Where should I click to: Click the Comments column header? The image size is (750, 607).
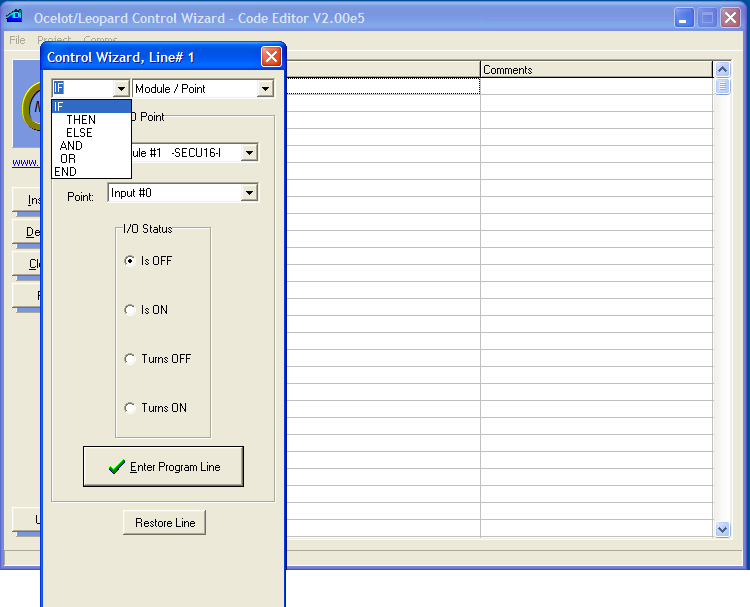point(596,70)
